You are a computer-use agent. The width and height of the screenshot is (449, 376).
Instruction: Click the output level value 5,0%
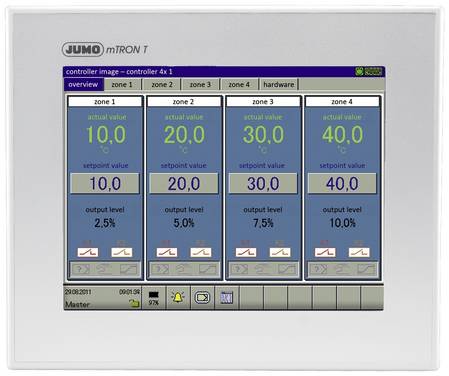point(184,223)
